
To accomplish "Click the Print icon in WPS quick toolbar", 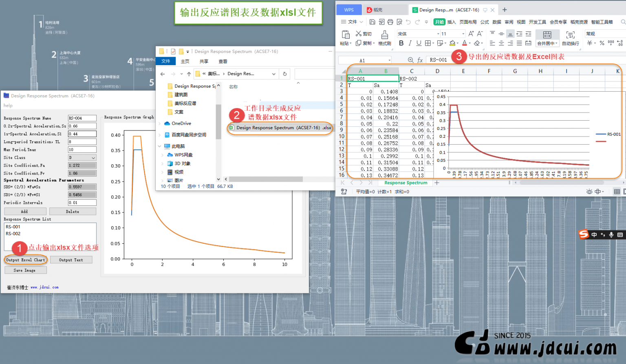I will coord(391,22).
